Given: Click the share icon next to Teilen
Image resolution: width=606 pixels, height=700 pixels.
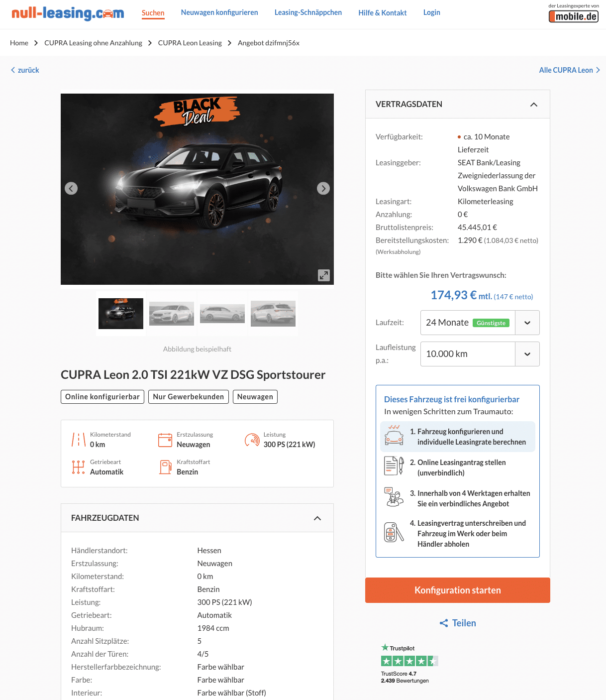Looking at the screenshot, I should (x=444, y=623).
